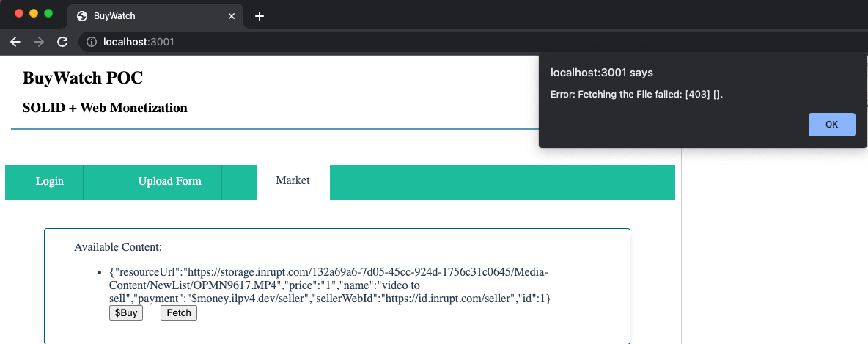This screenshot has width=868, height=344.
Task: Switch to the Login tab
Action: 50,181
